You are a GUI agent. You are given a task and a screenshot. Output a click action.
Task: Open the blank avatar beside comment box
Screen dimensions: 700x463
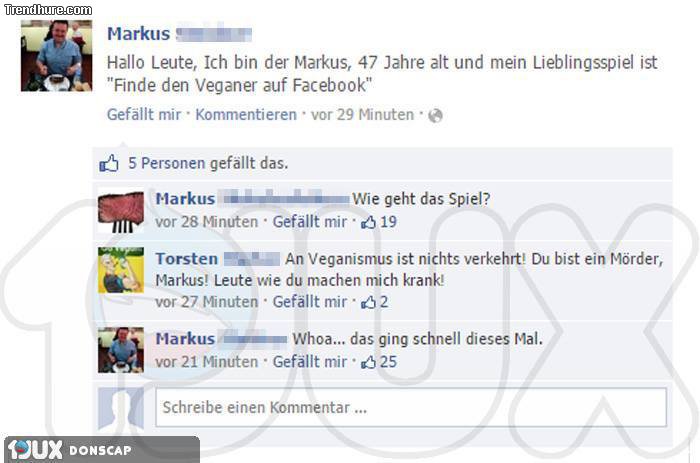pyautogui.click(x=121, y=409)
